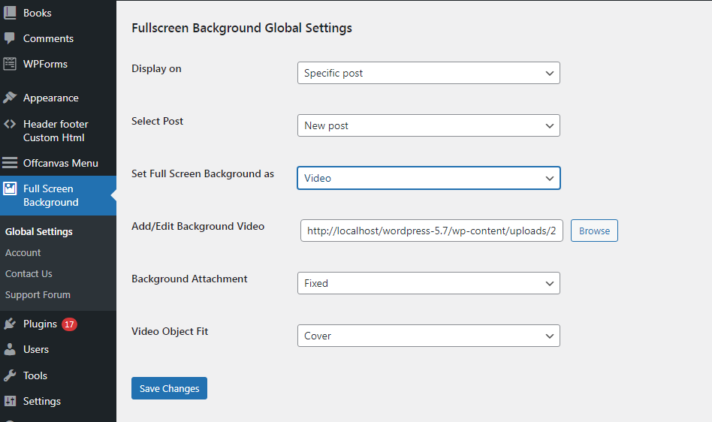Click the Settings sliders icon
The width and height of the screenshot is (712, 422).
coord(10,401)
